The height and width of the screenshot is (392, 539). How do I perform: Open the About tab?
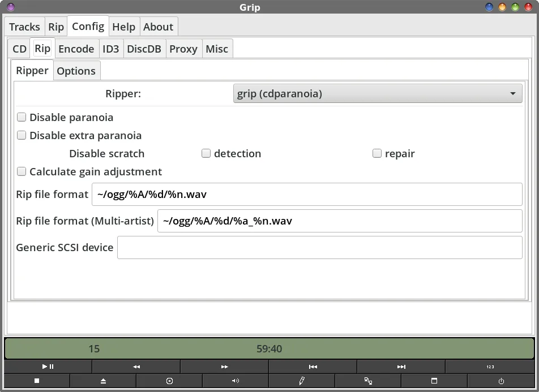158,27
